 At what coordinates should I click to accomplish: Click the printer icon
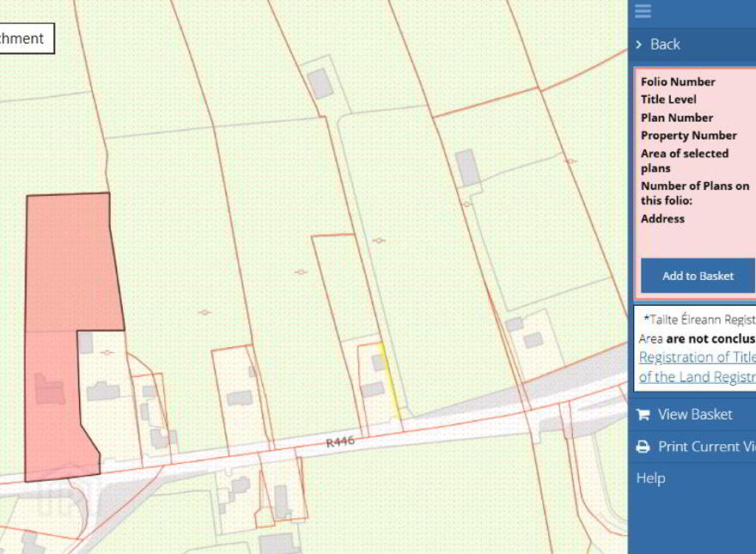[643, 447]
